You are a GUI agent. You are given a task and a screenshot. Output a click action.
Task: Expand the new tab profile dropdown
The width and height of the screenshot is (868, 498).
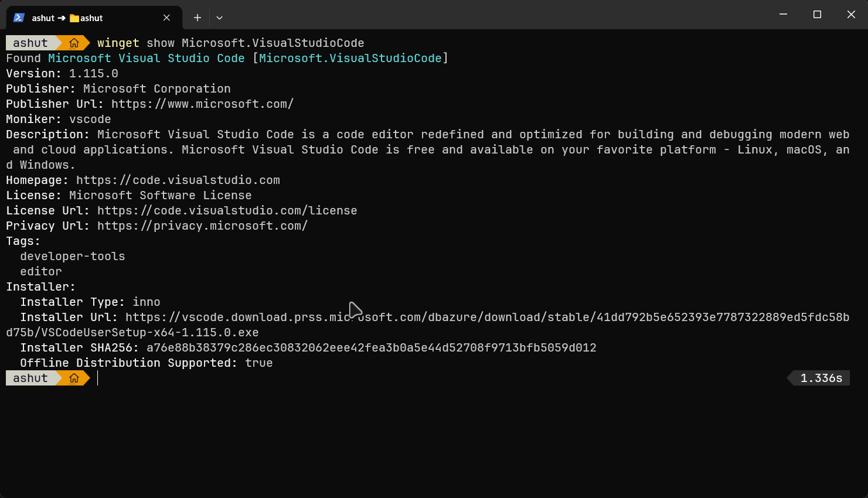(219, 18)
